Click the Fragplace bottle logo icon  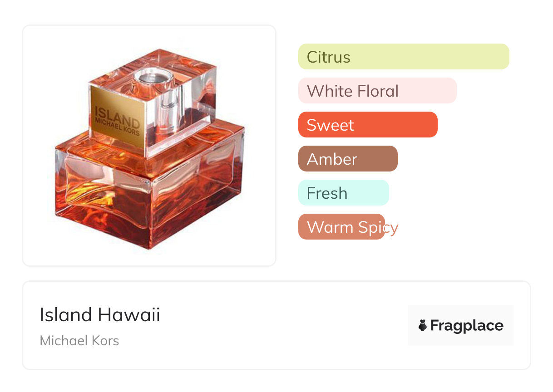(x=423, y=325)
